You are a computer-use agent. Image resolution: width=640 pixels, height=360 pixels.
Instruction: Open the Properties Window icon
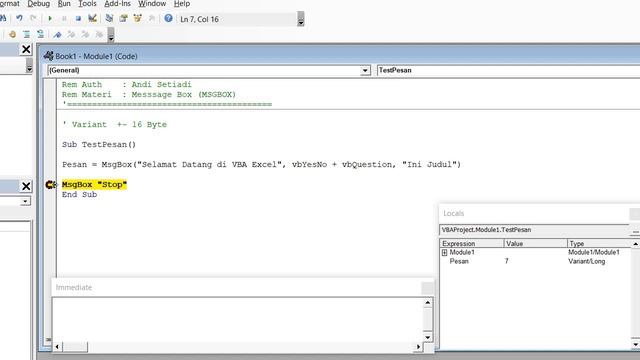click(123, 18)
